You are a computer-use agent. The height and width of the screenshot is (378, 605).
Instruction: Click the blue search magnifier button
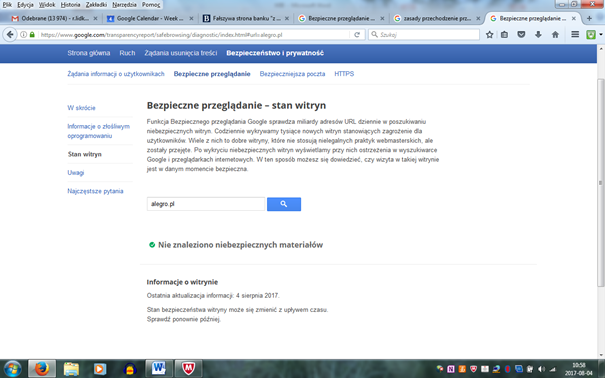click(x=284, y=204)
